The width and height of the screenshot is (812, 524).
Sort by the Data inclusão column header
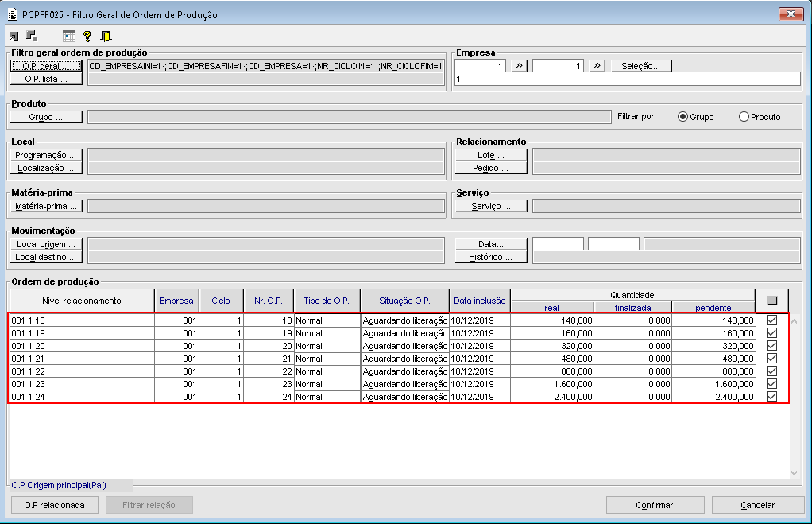click(x=480, y=301)
